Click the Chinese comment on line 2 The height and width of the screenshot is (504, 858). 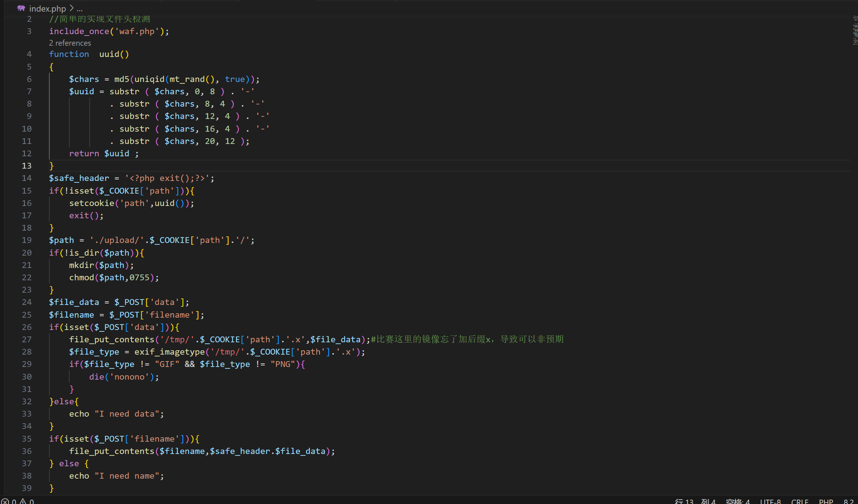coord(99,19)
